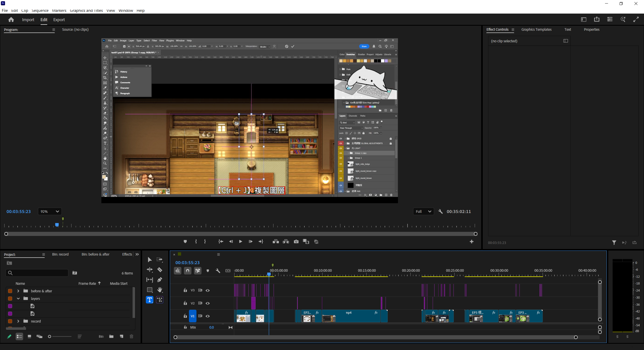Click Source: (no clips) panel tab

pos(75,29)
